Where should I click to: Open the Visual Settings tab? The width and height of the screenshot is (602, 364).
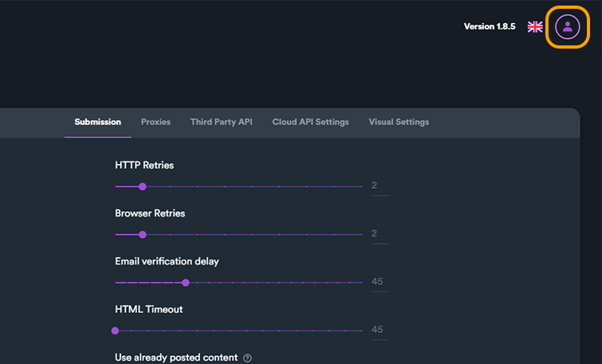coord(399,122)
